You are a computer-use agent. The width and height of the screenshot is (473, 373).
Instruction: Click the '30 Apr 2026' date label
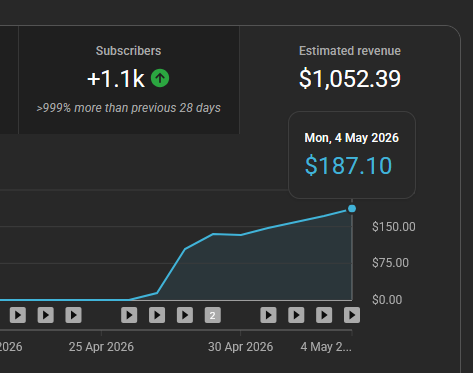click(240, 347)
